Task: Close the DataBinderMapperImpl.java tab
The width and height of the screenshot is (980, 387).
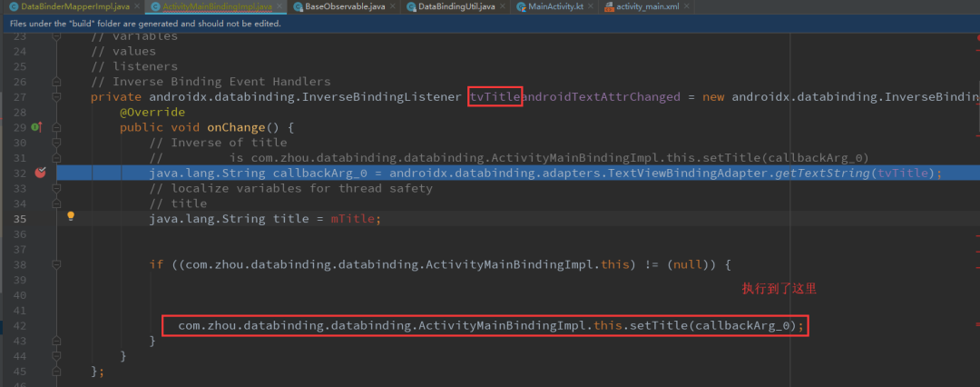Action: [x=137, y=7]
